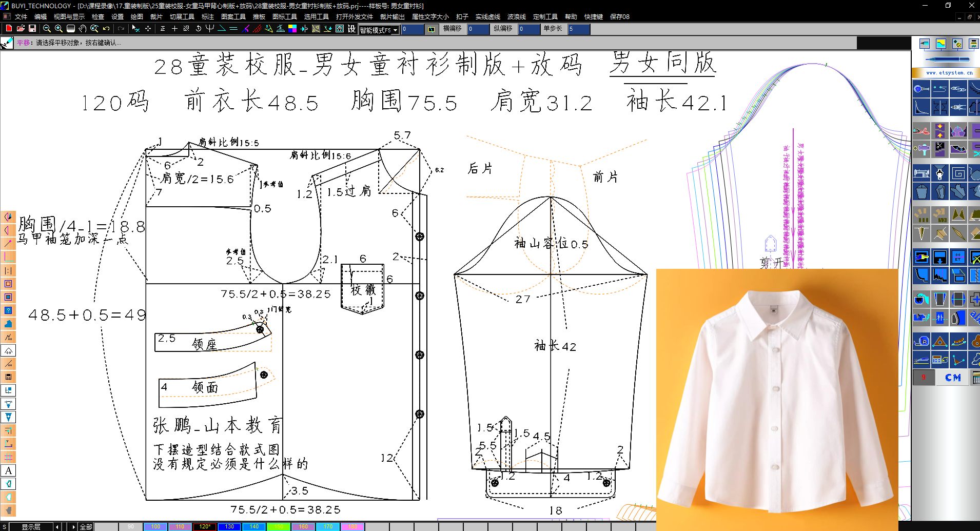Select size 180 color swatch
980x531 pixels.
pos(352,527)
